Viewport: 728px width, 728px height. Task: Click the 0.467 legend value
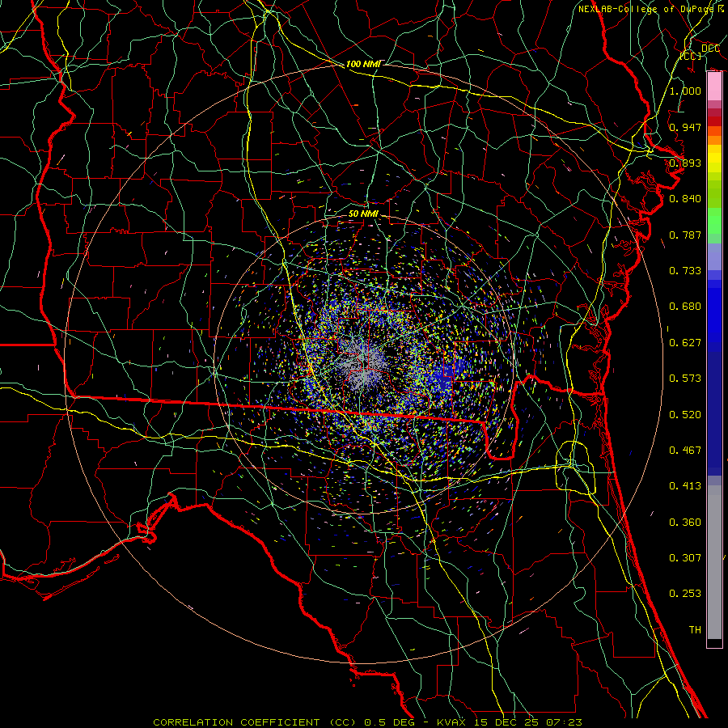[685, 450]
